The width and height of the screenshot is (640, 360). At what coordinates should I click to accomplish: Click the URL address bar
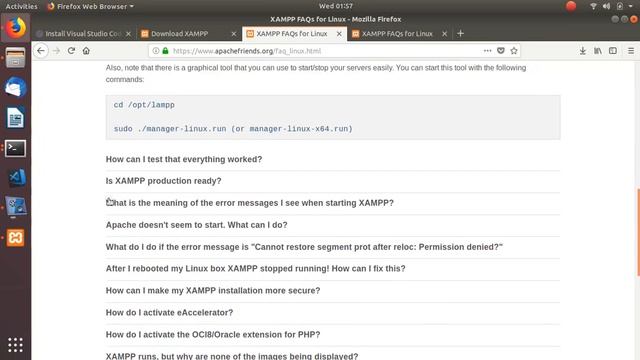(x=318, y=51)
